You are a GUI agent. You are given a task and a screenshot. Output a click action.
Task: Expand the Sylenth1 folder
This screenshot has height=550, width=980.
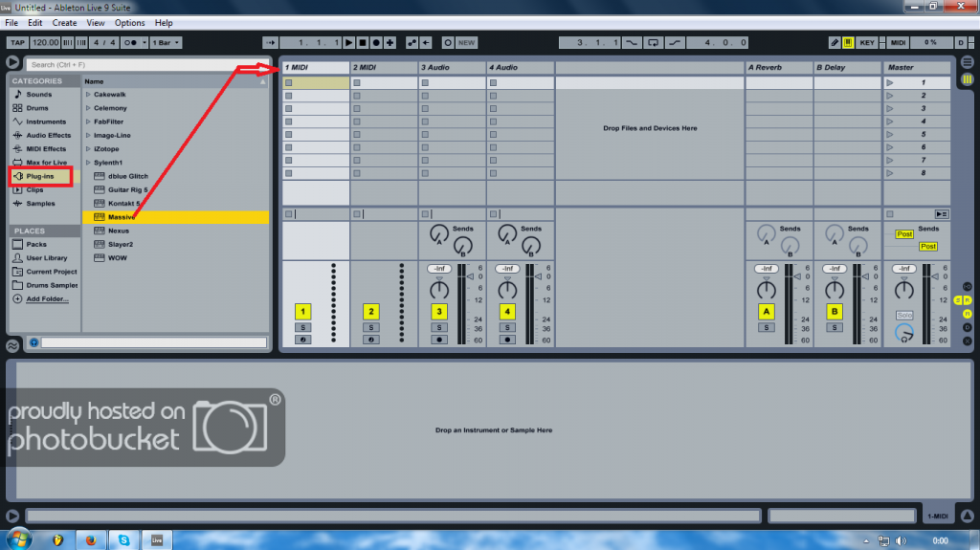click(x=88, y=163)
